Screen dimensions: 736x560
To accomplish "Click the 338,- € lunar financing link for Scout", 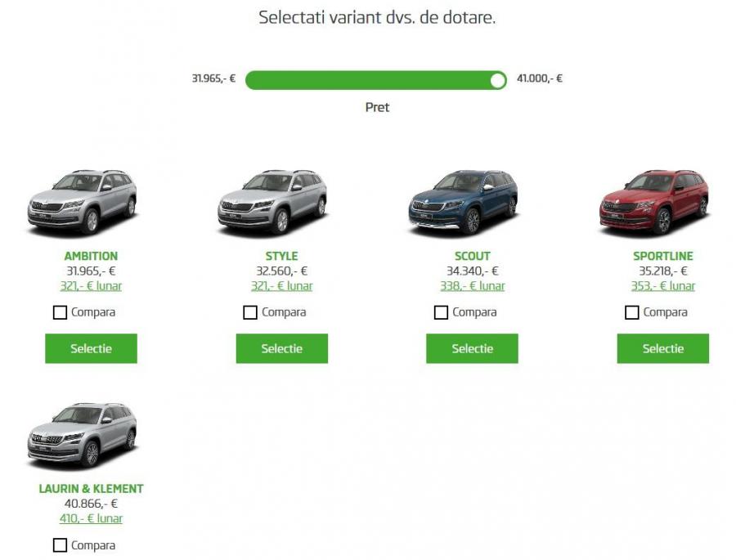I will (472, 285).
